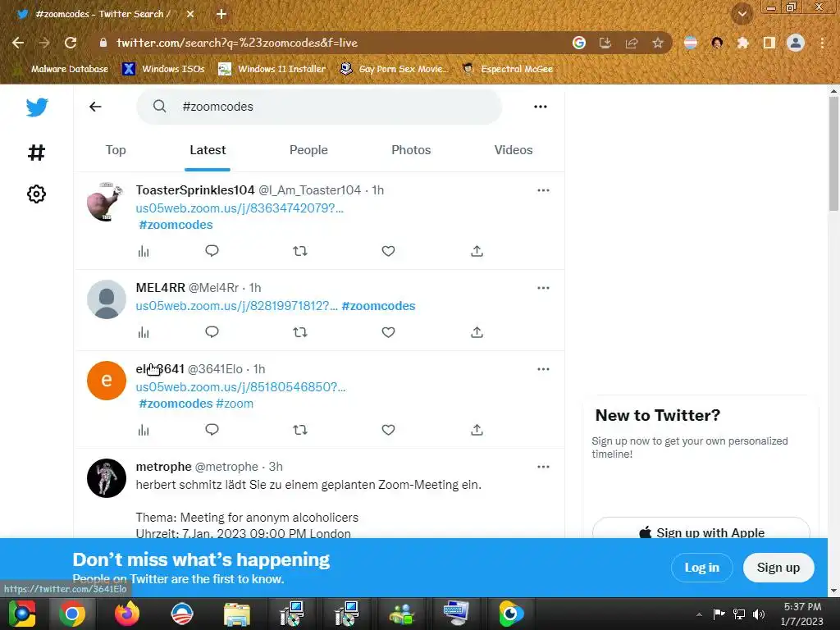The height and width of the screenshot is (630, 840).
Task: Open Malware Database bookmark
Action: 61,69
